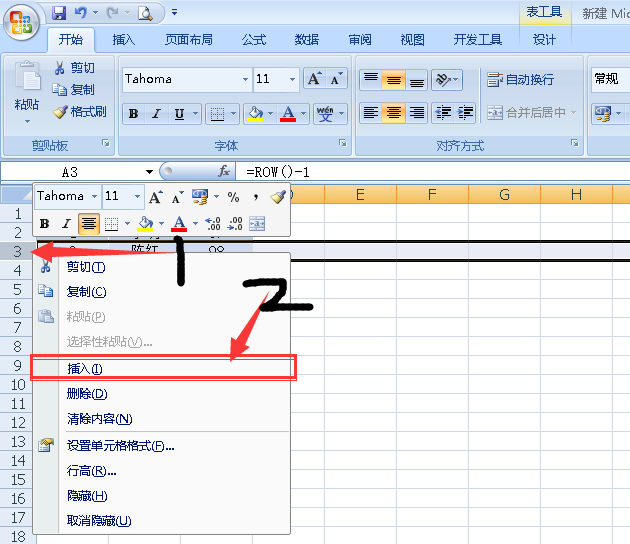Screen dimensions: 630x544
Task: Open mini toolbar font size dropdown
Action: pos(137,196)
